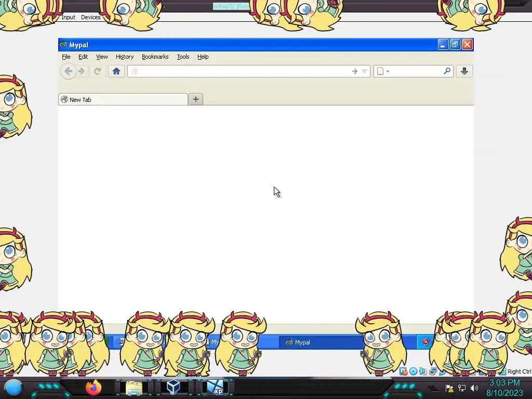The height and width of the screenshot is (399, 532).
Task: Open the home page via house icon
Action: [x=116, y=71]
